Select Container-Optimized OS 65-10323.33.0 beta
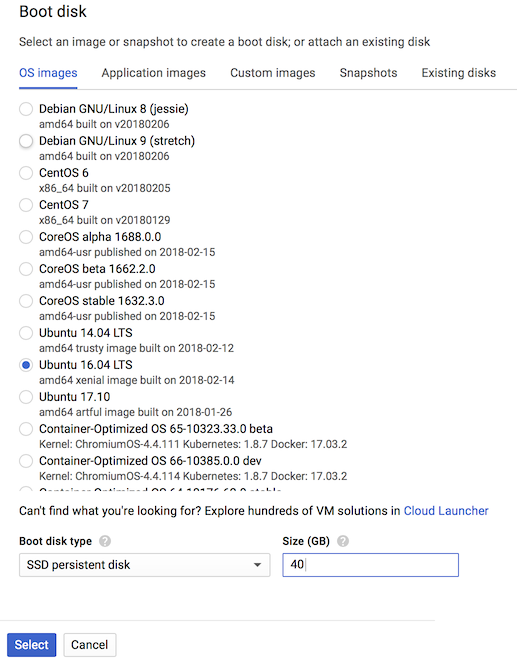 (x=26, y=429)
